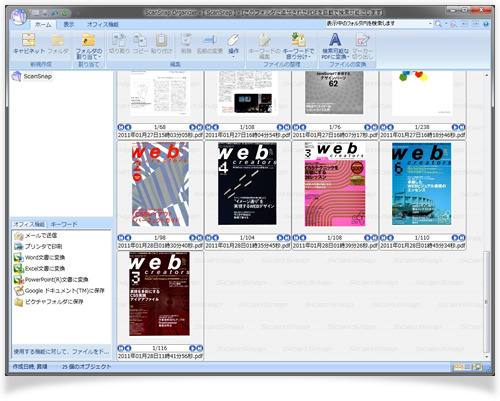Click the 名前の変更 (rename) ribbon icon
500x401 pixels.
click(210, 43)
